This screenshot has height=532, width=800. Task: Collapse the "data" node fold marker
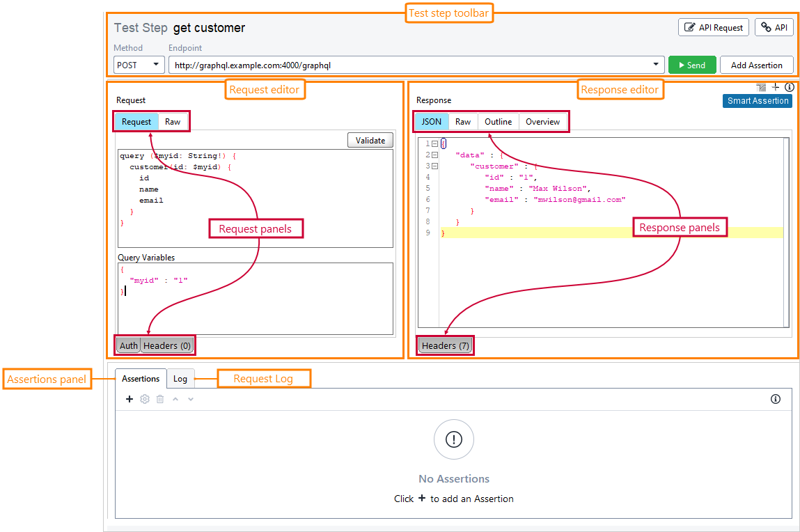pos(434,155)
